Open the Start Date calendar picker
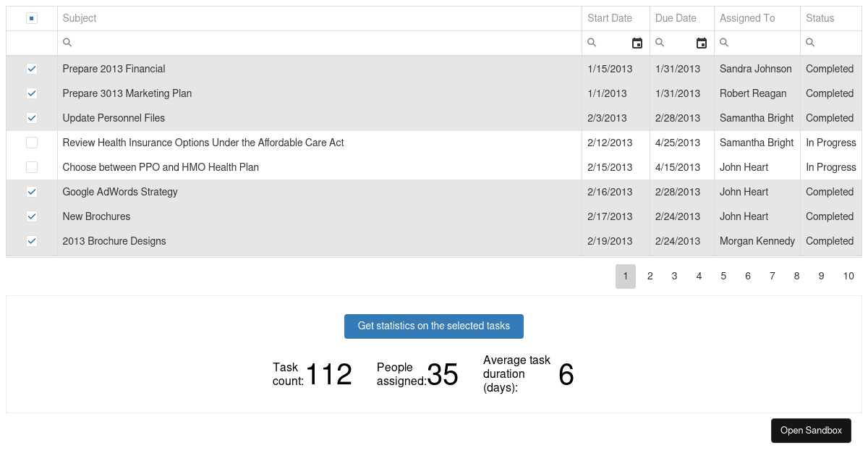Viewport: 868px width, 456px height. [x=637, y=43]
